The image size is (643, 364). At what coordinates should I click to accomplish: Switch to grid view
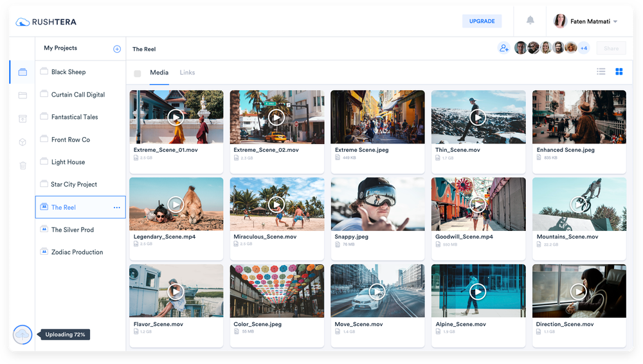(619, 72)
